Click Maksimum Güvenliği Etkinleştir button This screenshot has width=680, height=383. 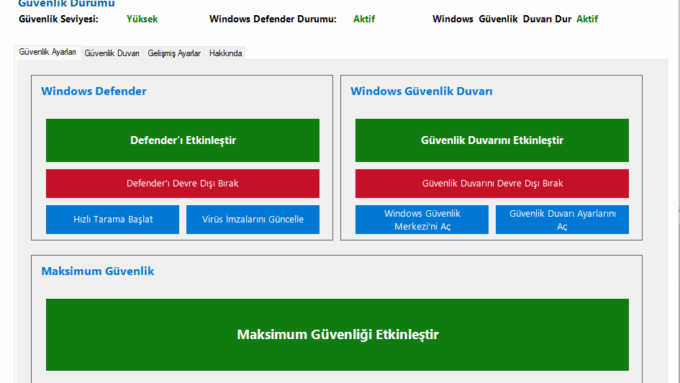click(x=337, y=334)
